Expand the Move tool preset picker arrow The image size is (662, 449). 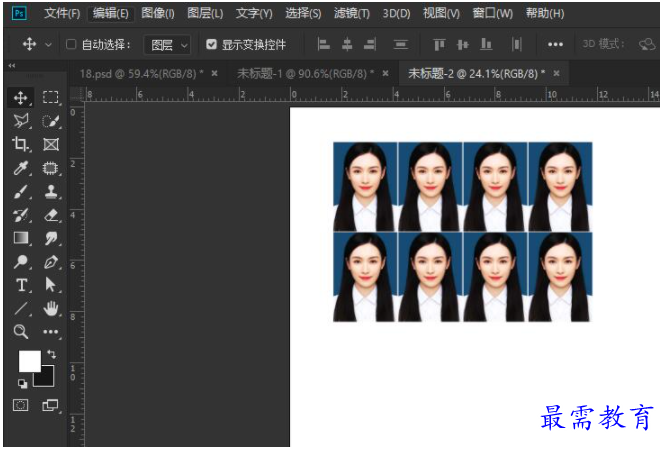(49, 44)
